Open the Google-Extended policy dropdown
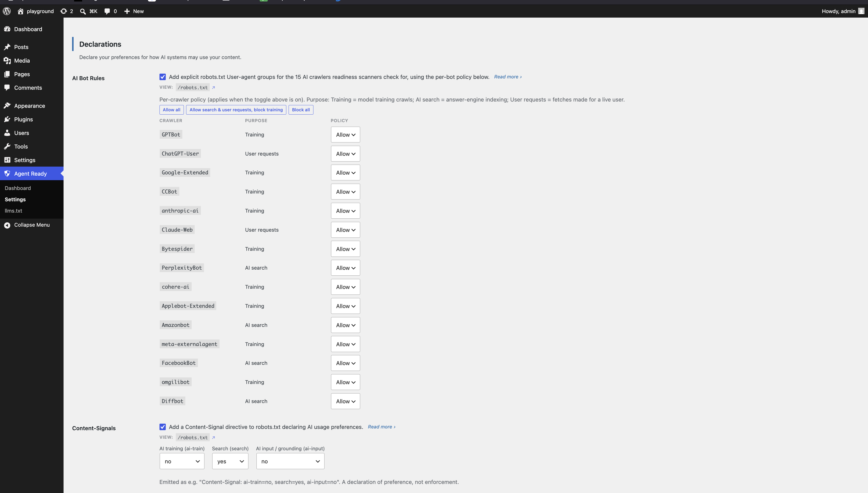Screen dimensions: 868x493 coord(346,173)
